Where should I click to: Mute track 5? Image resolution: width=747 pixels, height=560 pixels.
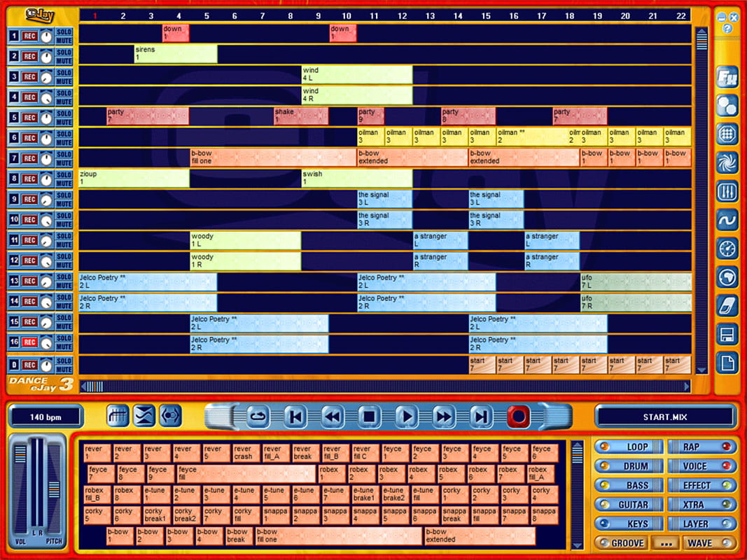[64, 122]
